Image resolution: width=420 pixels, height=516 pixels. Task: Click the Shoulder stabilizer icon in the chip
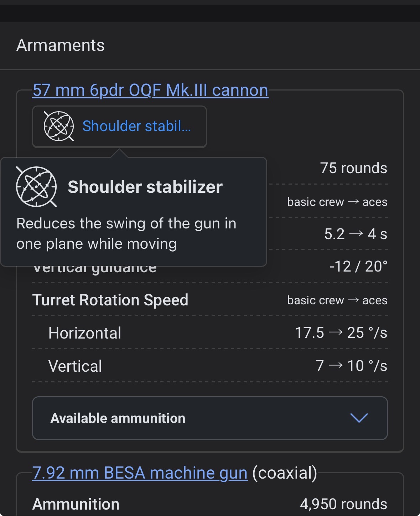pyautogui.click(x=58, y=126)
